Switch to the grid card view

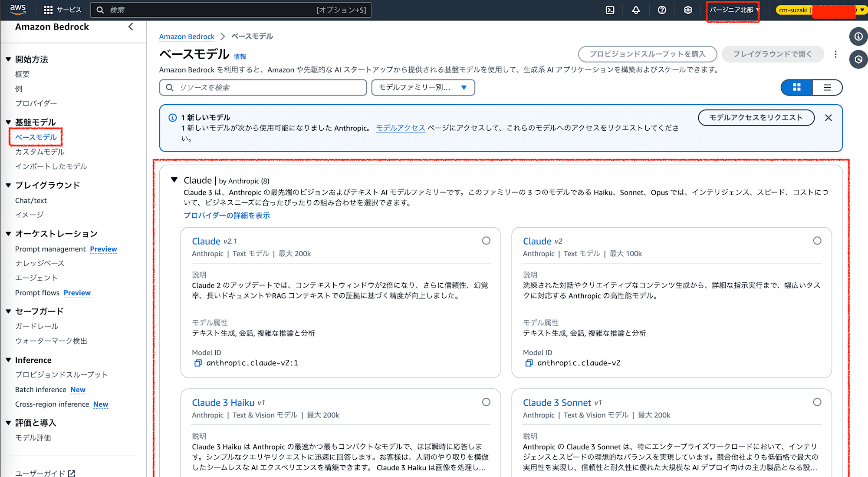click(796, 87)
